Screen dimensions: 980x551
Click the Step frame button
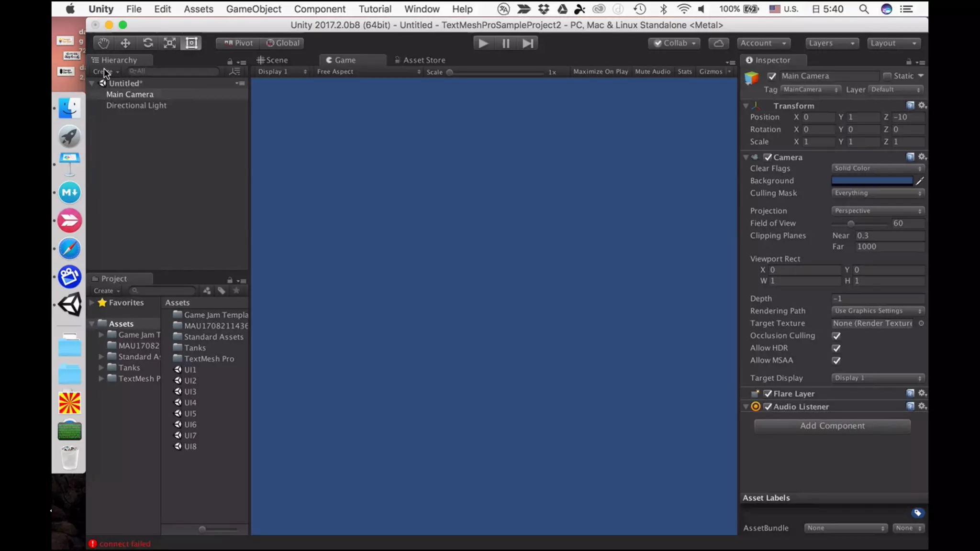527,44
